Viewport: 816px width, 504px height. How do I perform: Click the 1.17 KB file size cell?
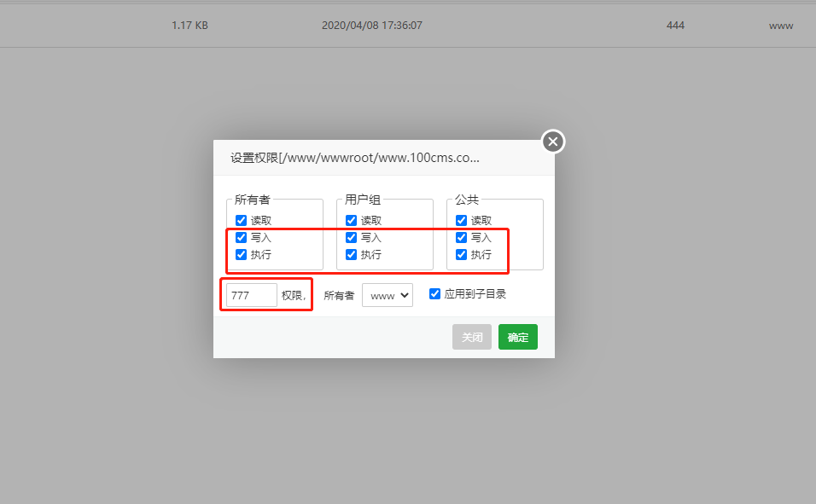point(190,25)
